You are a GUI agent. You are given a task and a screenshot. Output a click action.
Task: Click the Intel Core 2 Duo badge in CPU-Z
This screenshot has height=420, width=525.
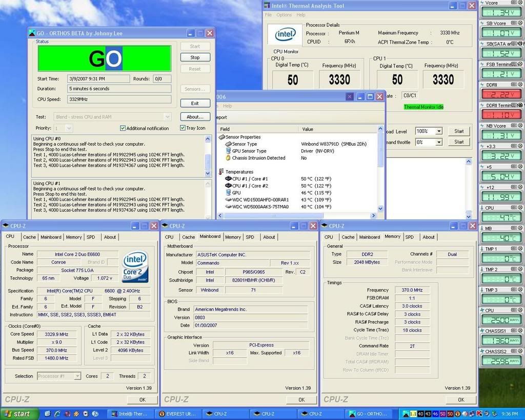click(135, 267)
